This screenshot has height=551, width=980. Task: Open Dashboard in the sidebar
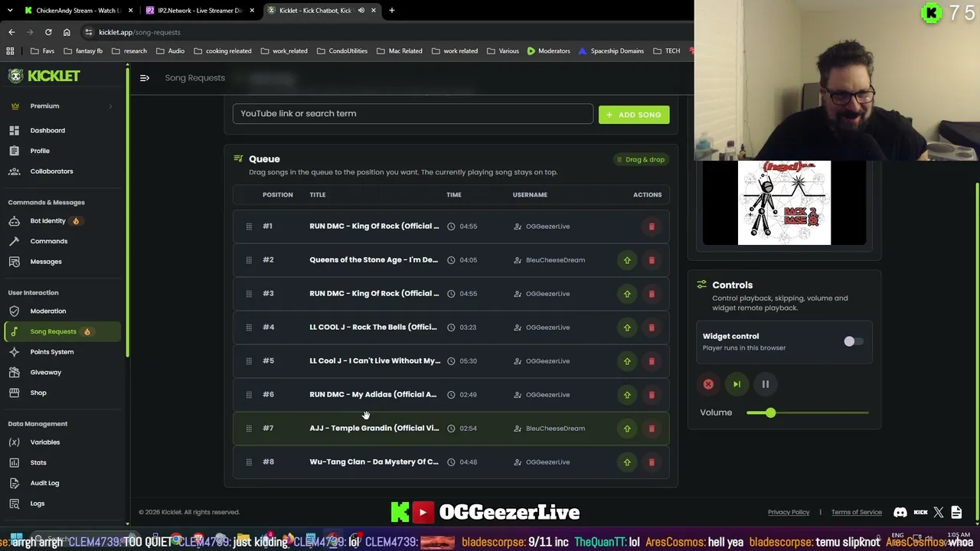(x=47, y=131)
